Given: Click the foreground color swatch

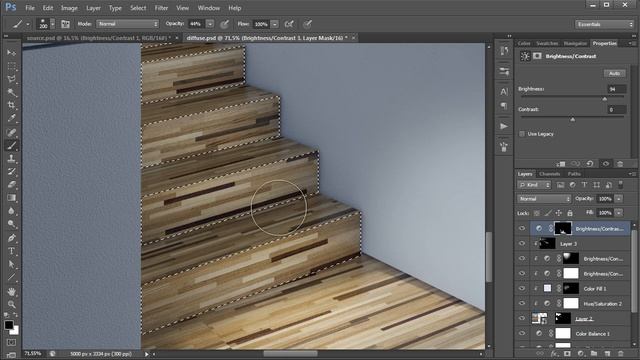Looking at the screenshot, I should click(x=9, y=325).
